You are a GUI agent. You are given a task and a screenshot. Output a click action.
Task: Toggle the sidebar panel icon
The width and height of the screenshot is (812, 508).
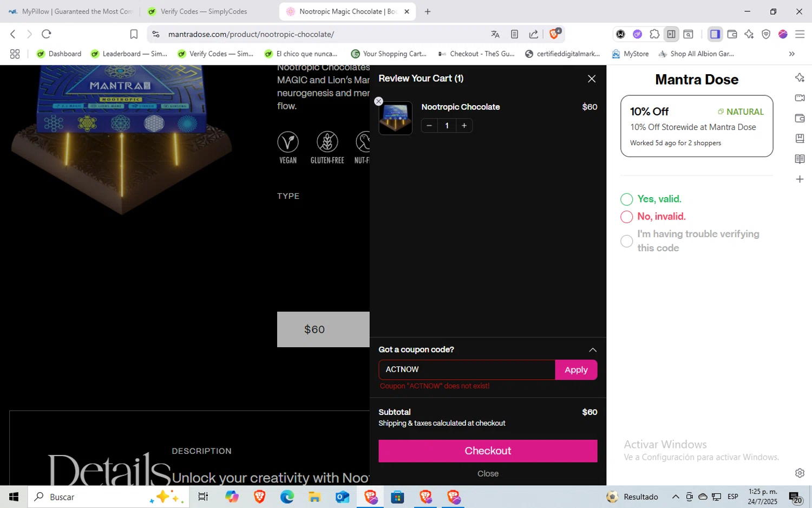715,34
